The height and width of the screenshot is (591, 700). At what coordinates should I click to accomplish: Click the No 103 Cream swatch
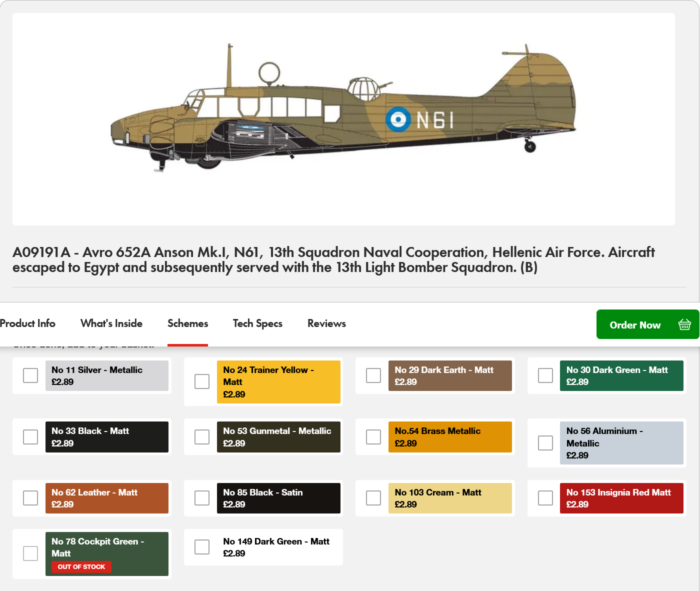click(x=450, y=498)
